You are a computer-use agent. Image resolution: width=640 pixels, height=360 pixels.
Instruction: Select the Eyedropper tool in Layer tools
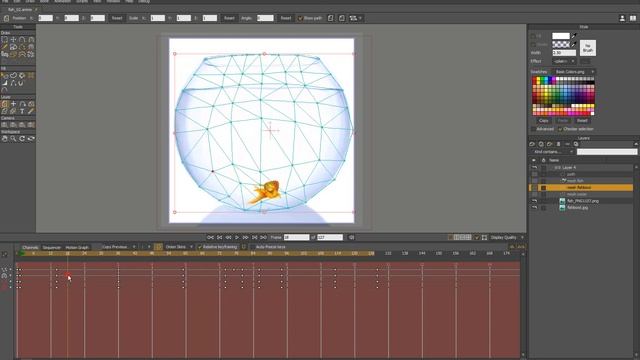click(31, 111)
